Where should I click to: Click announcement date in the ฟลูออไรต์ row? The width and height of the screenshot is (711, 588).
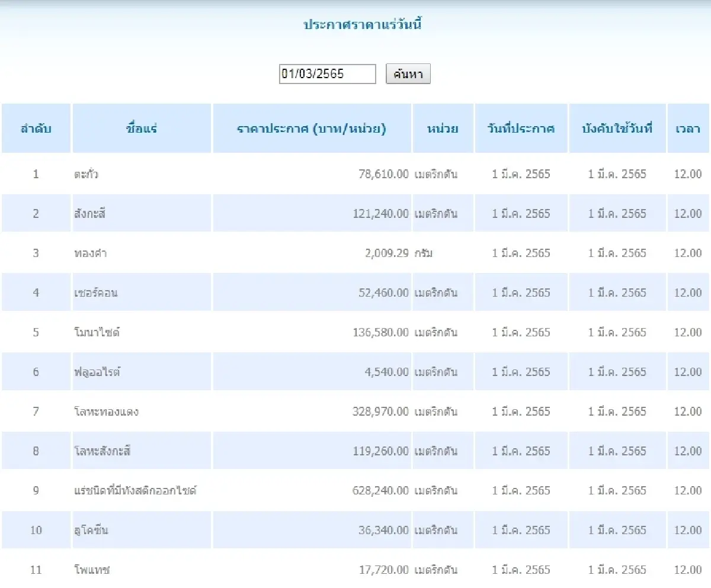tap(521, 372)
